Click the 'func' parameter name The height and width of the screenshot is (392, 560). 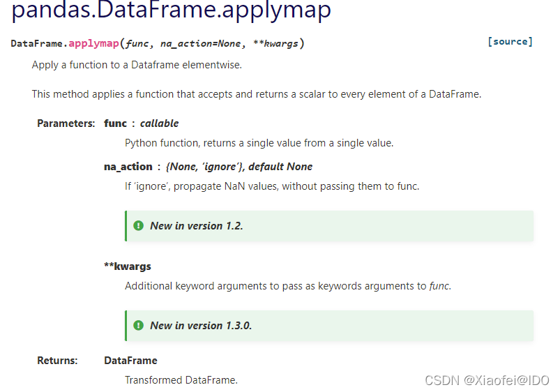click(115, 123)
